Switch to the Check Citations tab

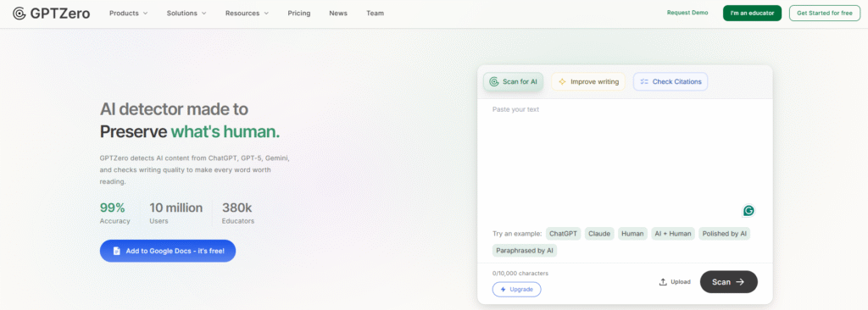point(670,82)
